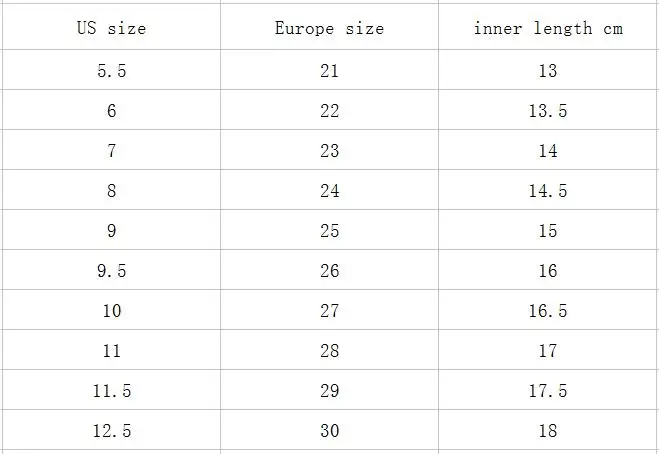
Task: Click the inner length 16.5 cell
Action: [548, 310]
